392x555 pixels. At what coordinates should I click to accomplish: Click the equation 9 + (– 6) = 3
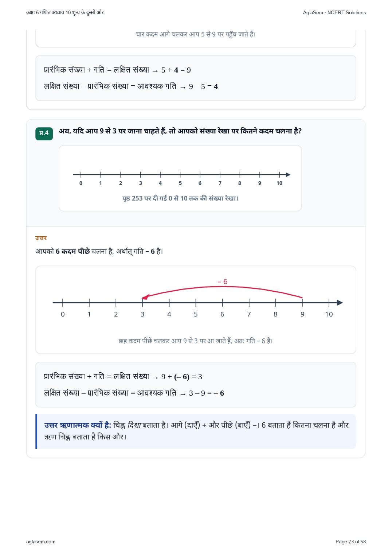pos(182,377)
